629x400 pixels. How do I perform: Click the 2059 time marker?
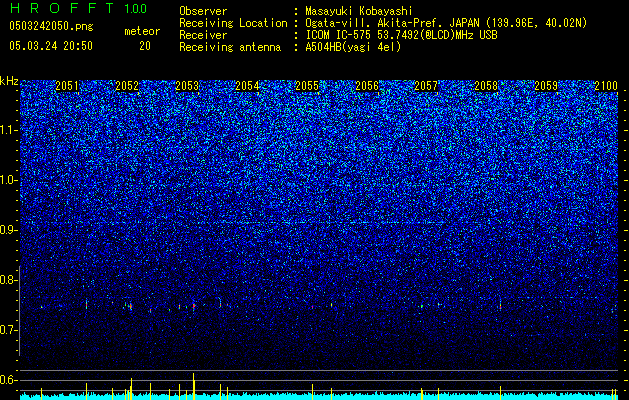546,86
